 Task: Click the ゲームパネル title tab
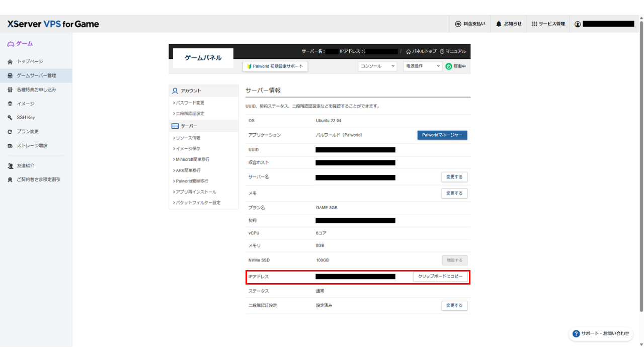(203, 58)
